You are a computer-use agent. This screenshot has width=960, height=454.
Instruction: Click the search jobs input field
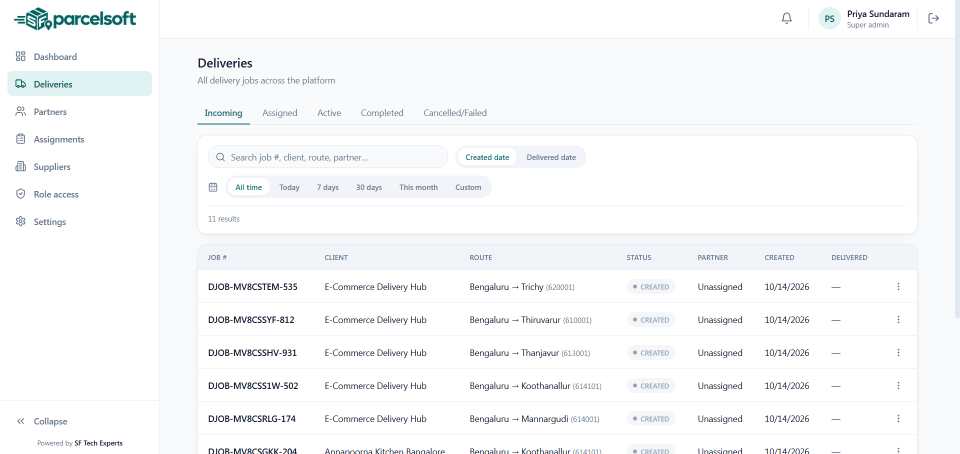(328, 157)
